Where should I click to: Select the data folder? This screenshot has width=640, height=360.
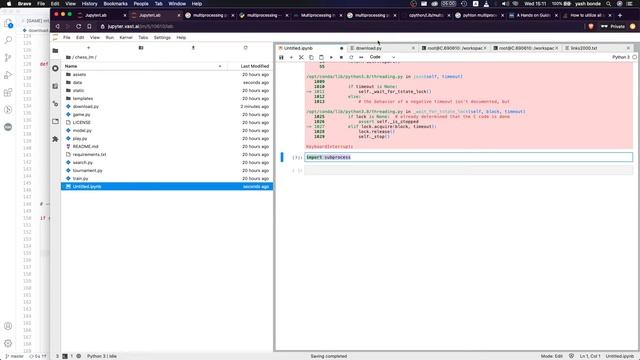167,82
